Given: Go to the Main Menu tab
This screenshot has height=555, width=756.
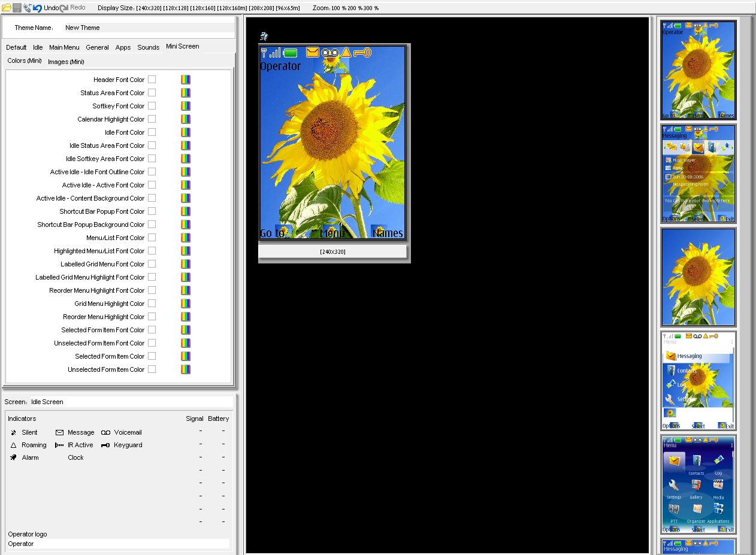Looking at the screenshot, I should click(x=64, y=47).
